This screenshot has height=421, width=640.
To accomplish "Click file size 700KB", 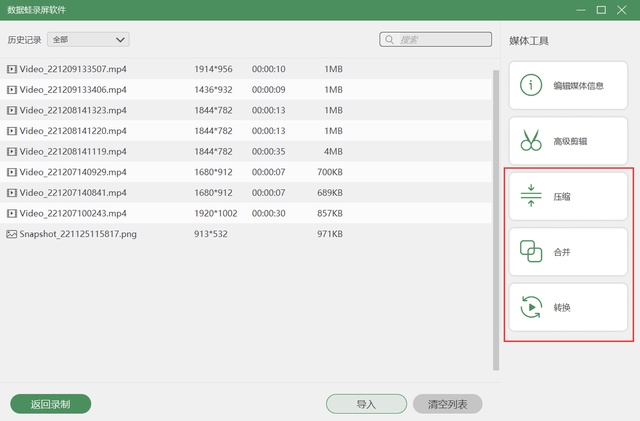I will pos(330,172).
